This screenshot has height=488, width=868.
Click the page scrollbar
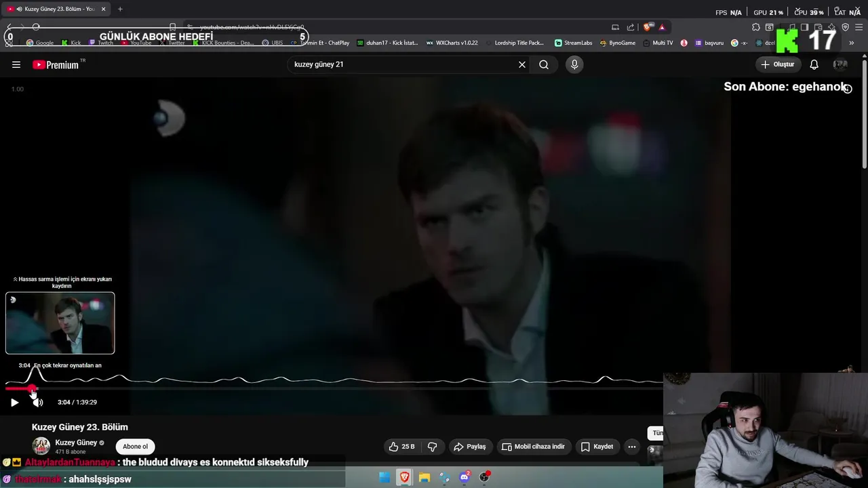(x=865, y=115)
